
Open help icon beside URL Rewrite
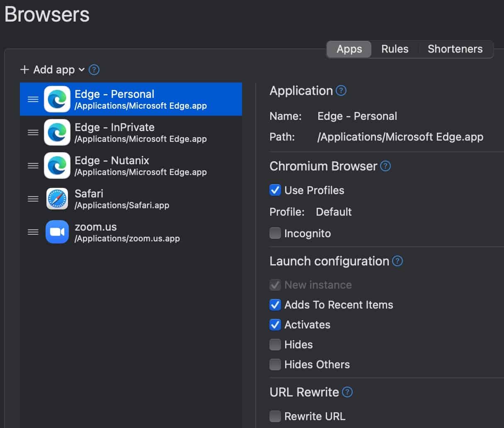coord(347,392)
